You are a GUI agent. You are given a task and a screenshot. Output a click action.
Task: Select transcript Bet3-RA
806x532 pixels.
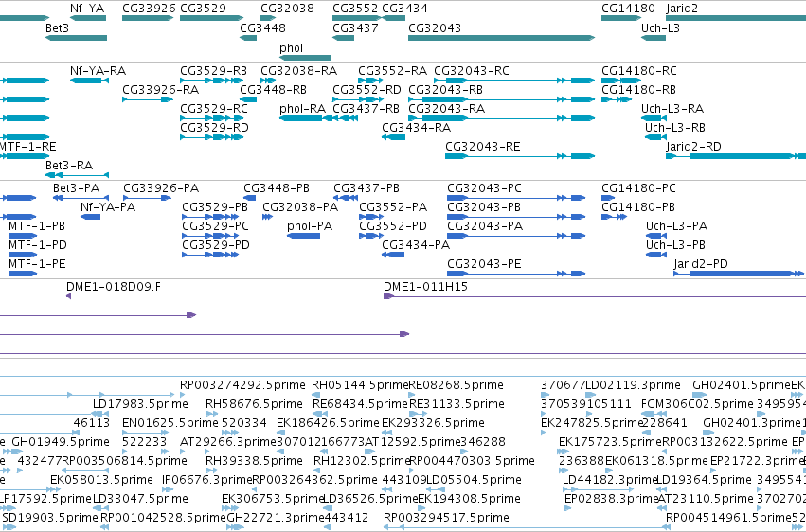[x=69, y=166]
